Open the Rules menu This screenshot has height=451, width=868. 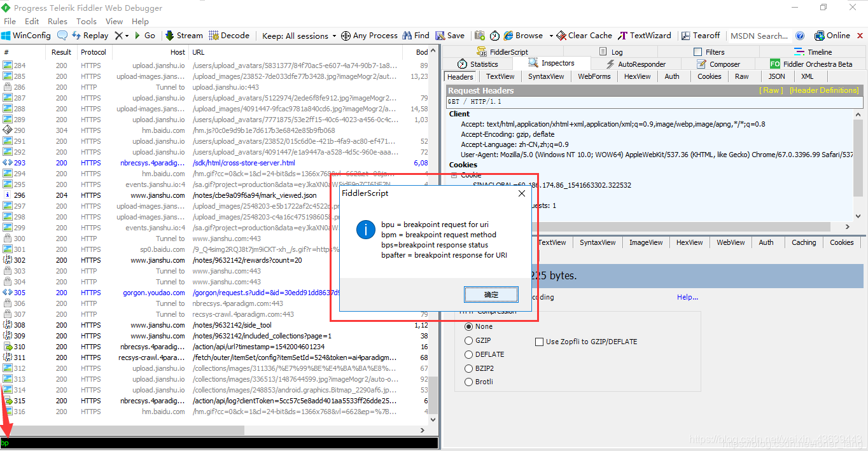coord(57,21)
